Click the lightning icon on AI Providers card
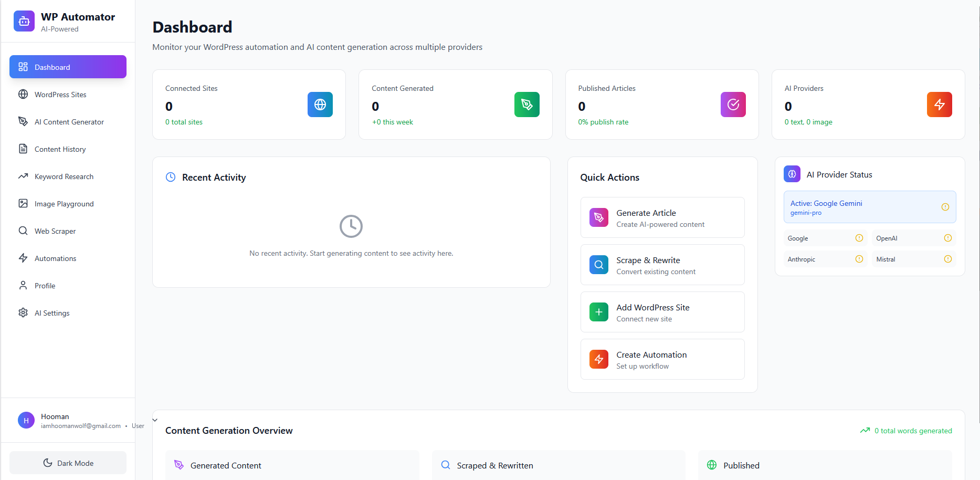This screenshot has height=480, width=980. pos(939,105)
